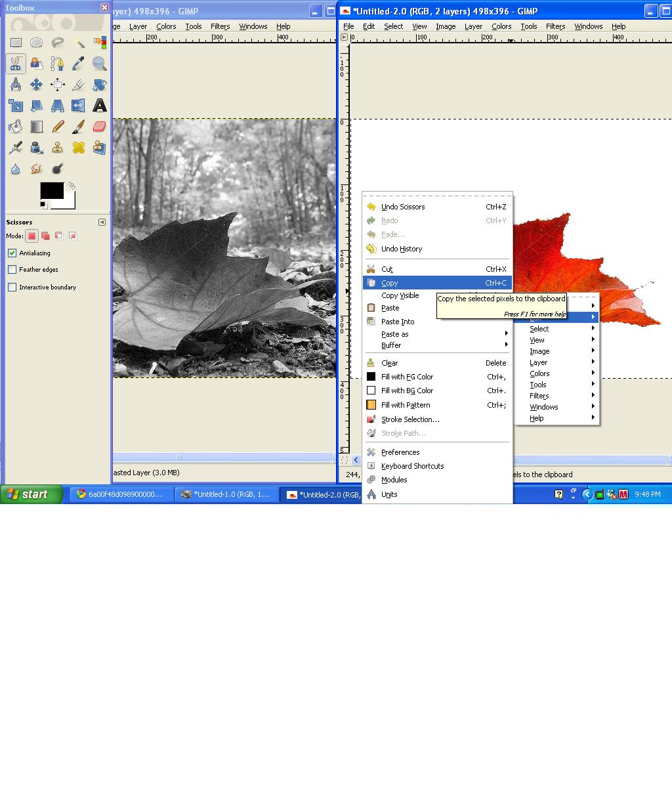This screenshot has height=785, width=672.
Task: Switch to the Chrome taskbar button
Action: tap(121, 494)
